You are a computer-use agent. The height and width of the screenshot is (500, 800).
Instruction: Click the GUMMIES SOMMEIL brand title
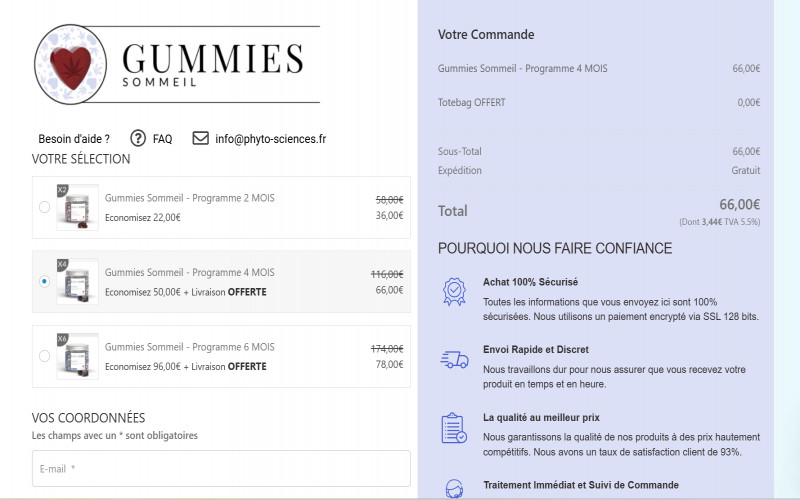click(x=213, y=64)
